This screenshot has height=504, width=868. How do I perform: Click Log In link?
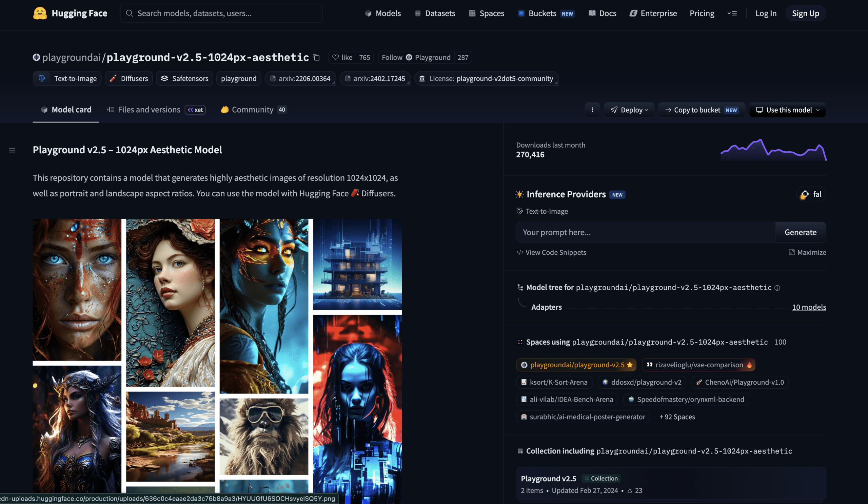766,13
